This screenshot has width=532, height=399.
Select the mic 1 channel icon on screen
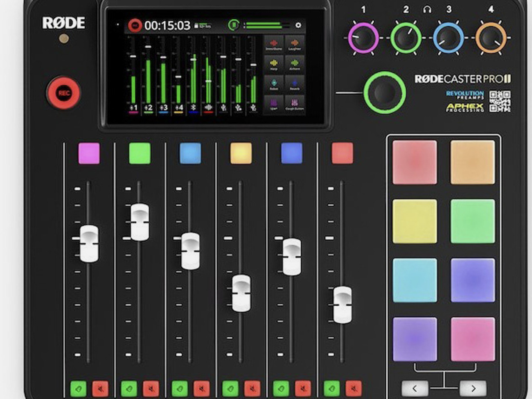[133, 107]
